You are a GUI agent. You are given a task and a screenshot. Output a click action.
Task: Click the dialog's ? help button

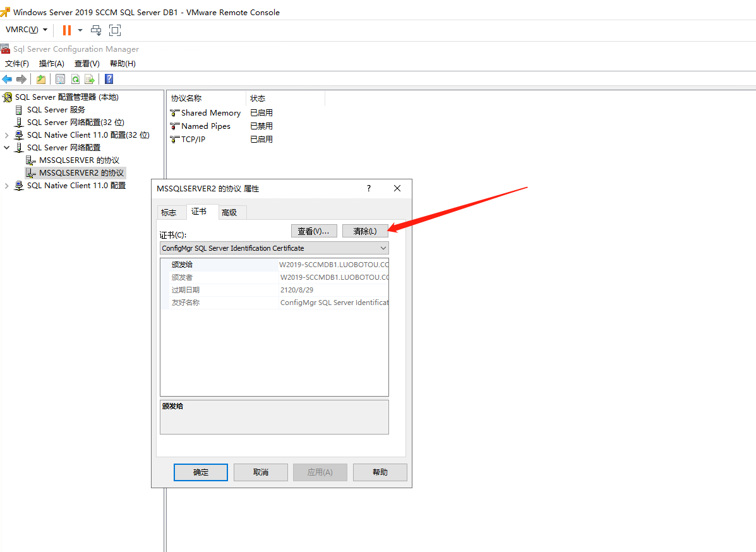click(x=369, y=188)
